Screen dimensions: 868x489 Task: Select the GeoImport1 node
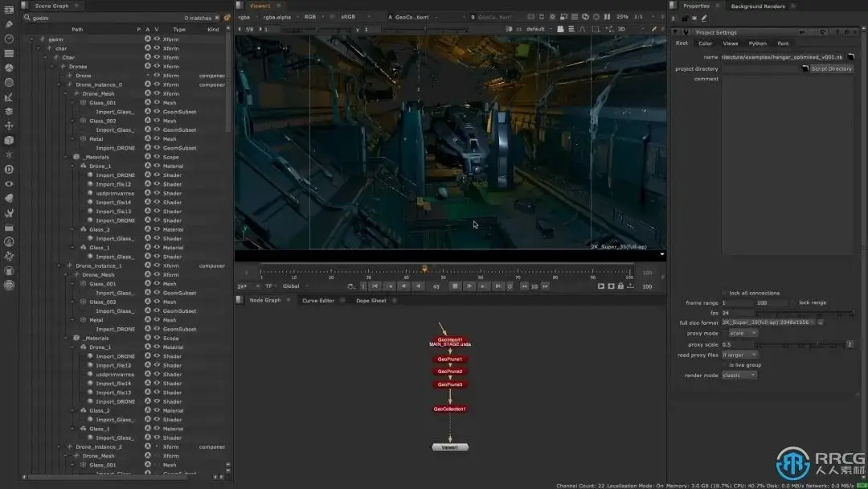449,342
